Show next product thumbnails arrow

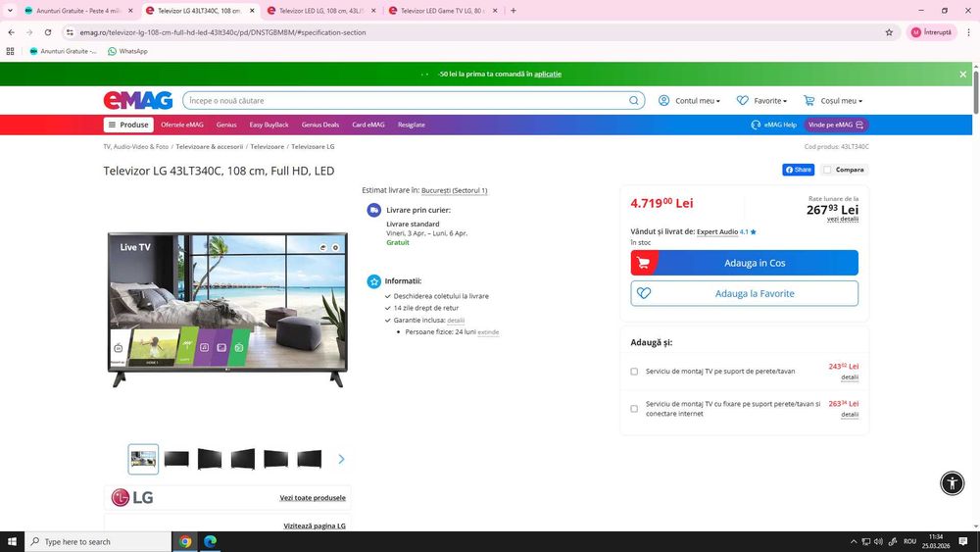[x=341, y=459]
